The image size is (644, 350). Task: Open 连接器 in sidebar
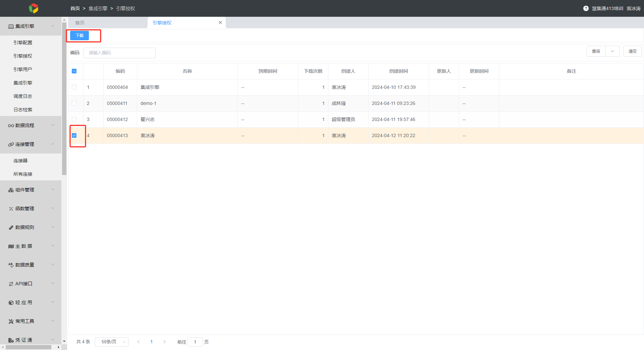coord(20,161)
